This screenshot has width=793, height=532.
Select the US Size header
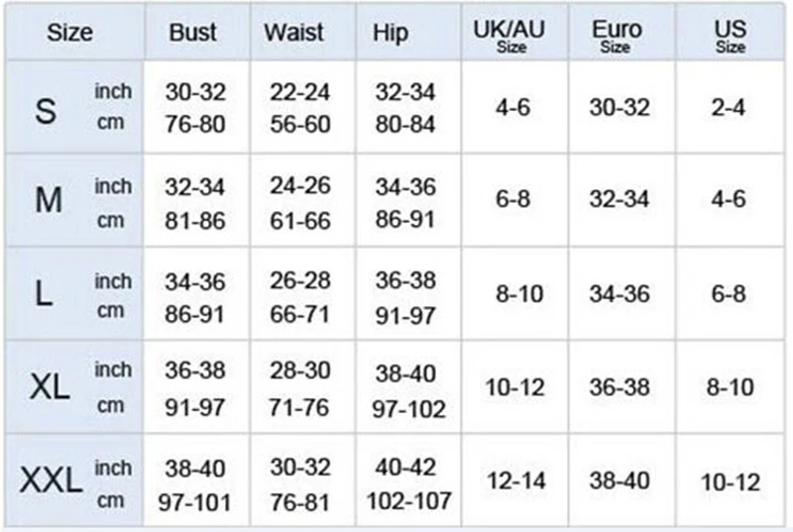731,37
